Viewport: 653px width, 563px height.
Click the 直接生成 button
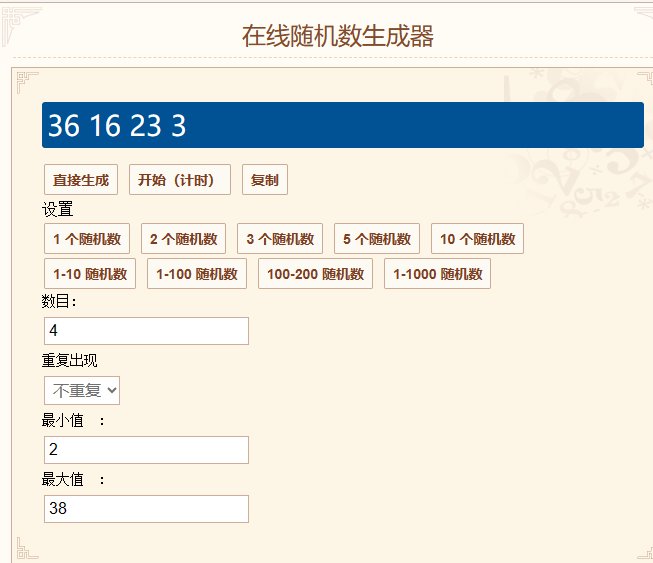pos(81,179)
